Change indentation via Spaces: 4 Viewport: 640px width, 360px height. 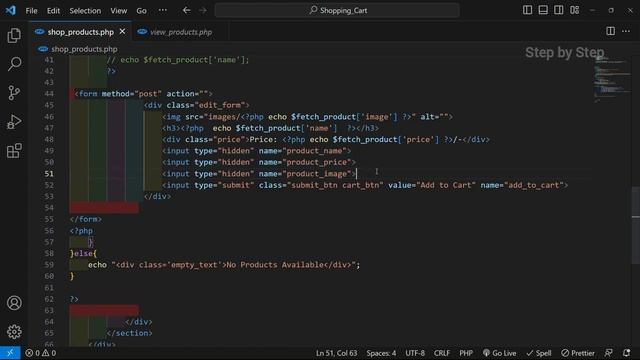point(381,353)
